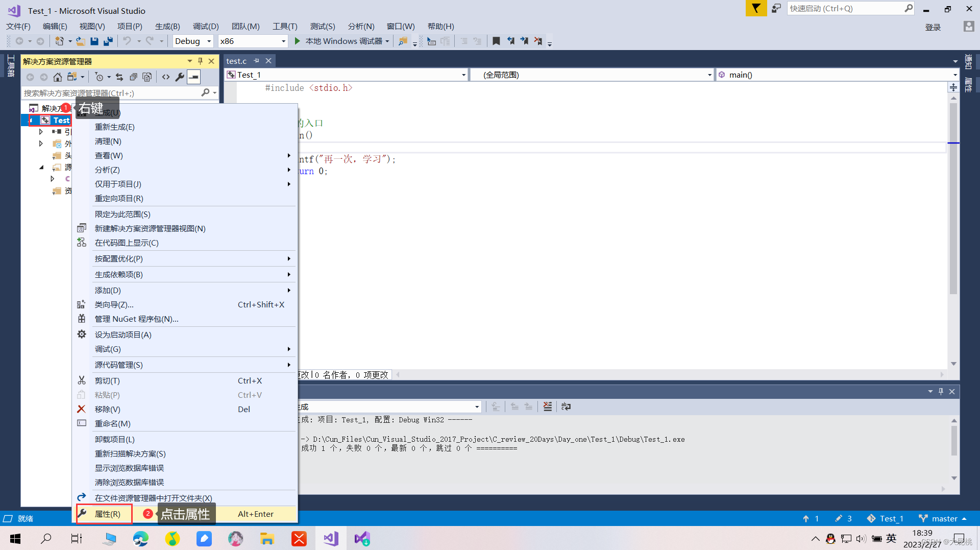The width and height of the screenshot is (980, 550).
Task: Click the 3 pending changes pencil indicator
Action: 843,518
